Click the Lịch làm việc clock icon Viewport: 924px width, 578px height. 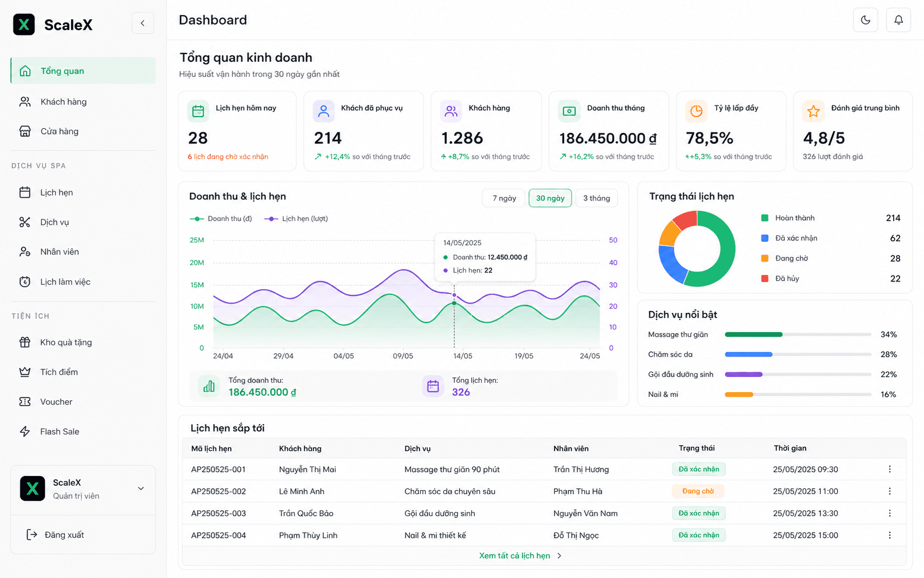point(24,281)
